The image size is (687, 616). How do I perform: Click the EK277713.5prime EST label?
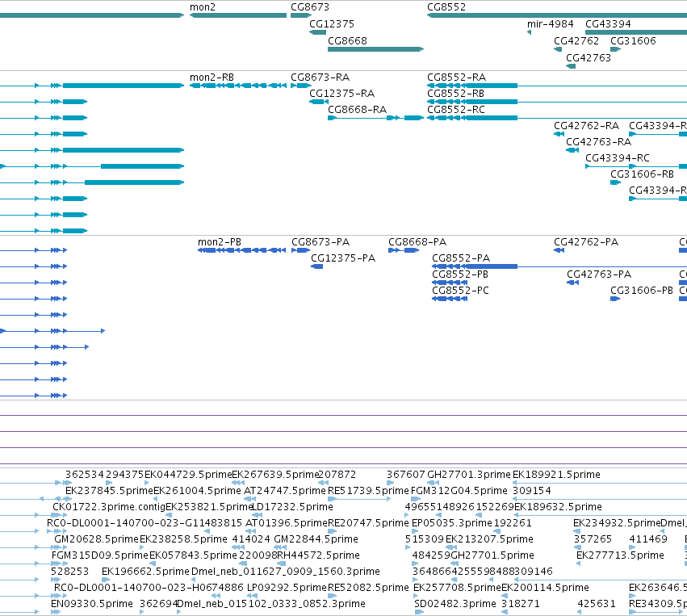[620, 555]
